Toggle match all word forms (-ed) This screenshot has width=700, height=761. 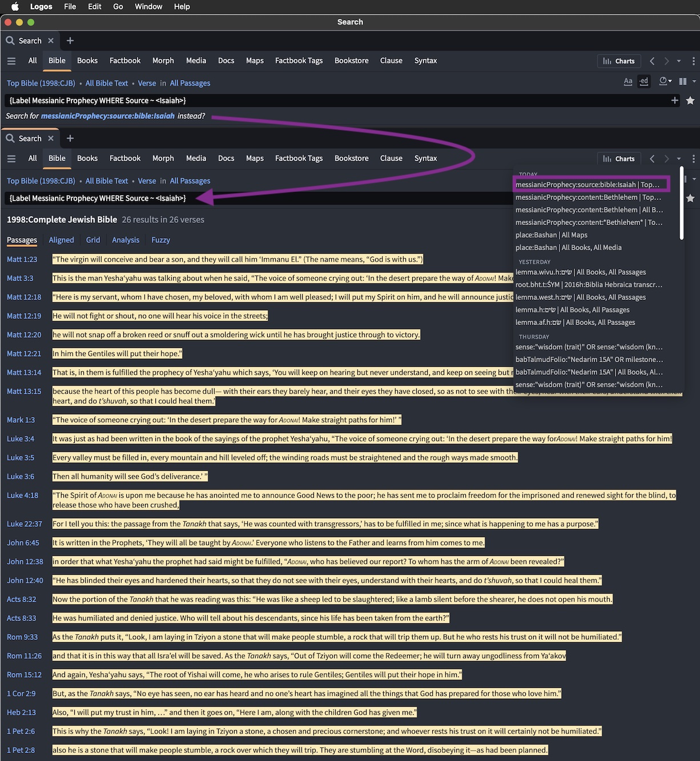pos(643,81)
